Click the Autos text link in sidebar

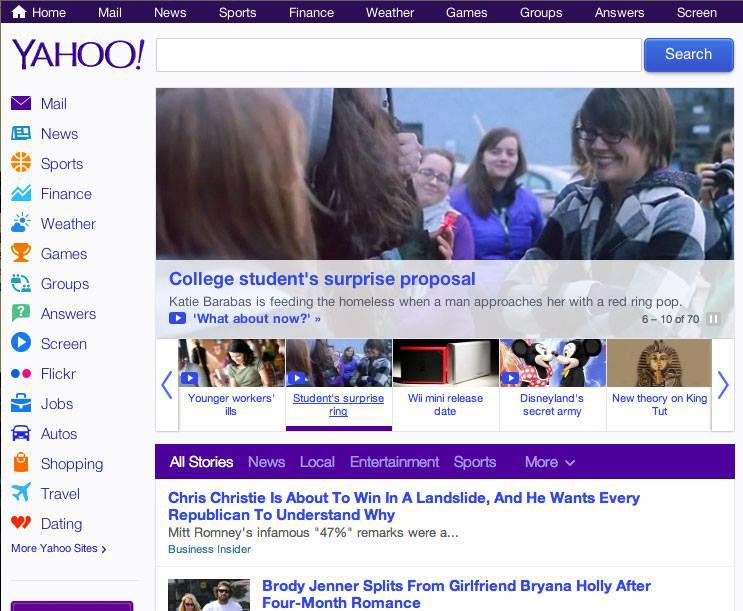(59, 434)
